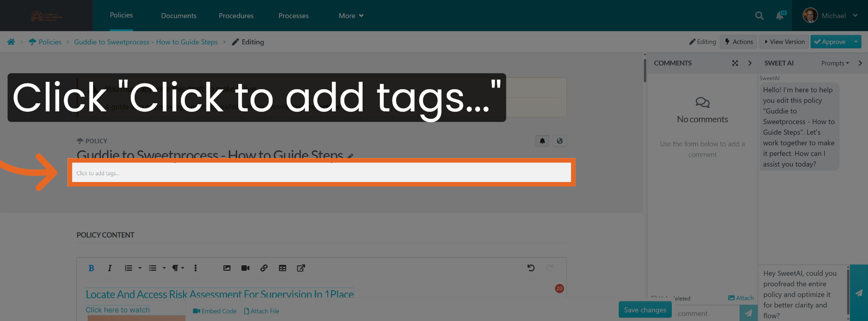Screen dimensions: 868x321
Task: Click the SweetAI message box scrollbar
Action: (848, 293)
